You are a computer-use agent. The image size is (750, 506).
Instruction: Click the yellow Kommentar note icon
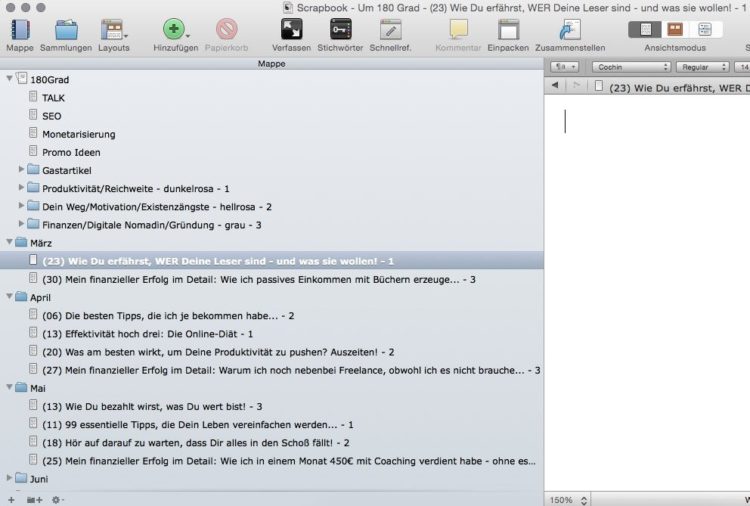pyautogui.click(x=458, y=30)
